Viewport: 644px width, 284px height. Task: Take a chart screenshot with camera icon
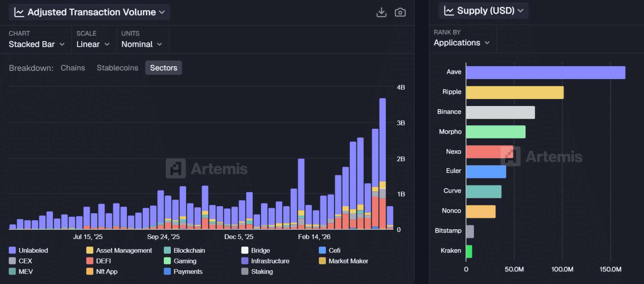pos(400,12)
